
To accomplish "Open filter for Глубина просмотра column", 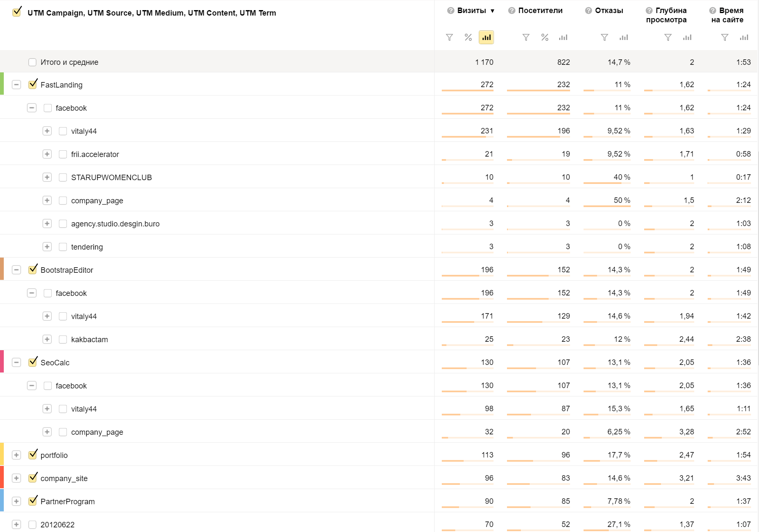I will click(x=668, y=37).
